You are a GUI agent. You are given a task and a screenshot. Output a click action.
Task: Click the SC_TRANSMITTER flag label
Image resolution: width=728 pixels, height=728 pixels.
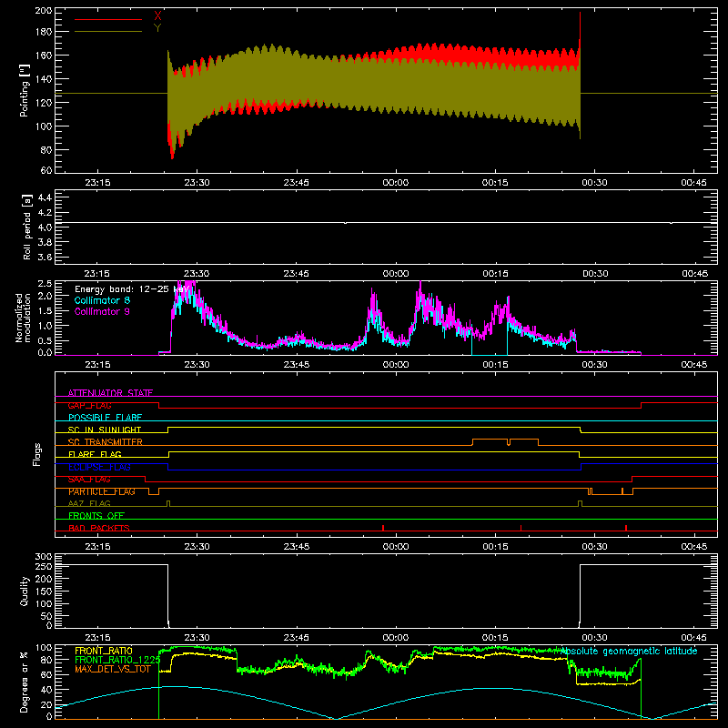coord(106,442)
